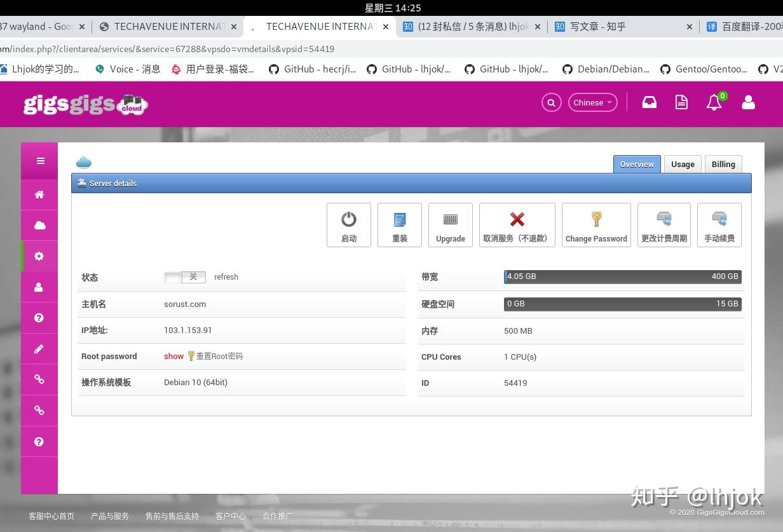Click refresh next to the status switch

pos(226,276)
